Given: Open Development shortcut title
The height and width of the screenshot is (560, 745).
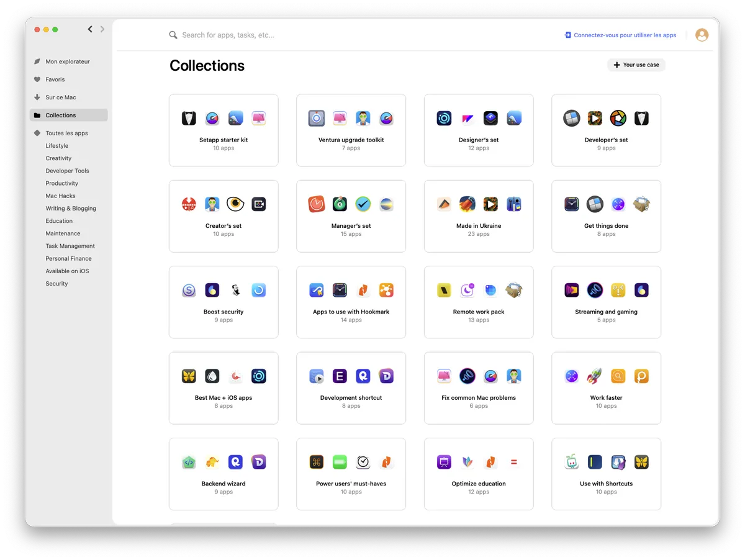Looking at the screenshot, I should pyautogui.click(x=351, y=398).
